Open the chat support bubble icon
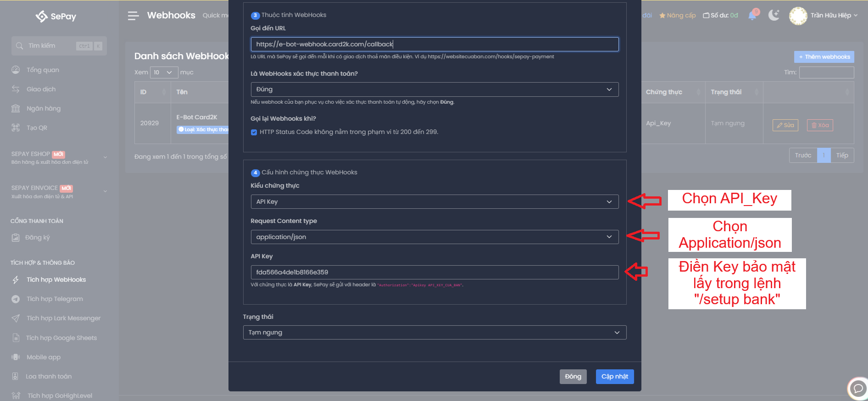The image size is (868, 401). tap(857, 389)
